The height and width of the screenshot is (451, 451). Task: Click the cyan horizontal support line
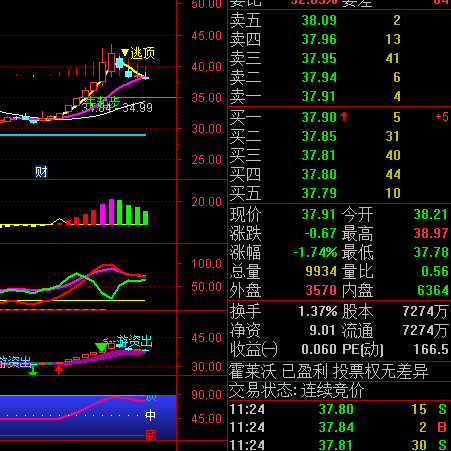click(x=73, y=135)
